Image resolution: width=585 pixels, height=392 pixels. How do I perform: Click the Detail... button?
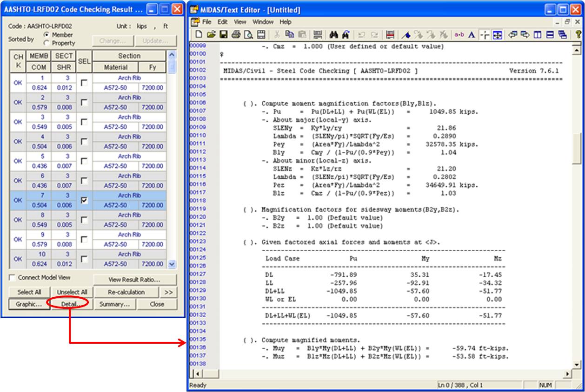(x=69, y=304)
